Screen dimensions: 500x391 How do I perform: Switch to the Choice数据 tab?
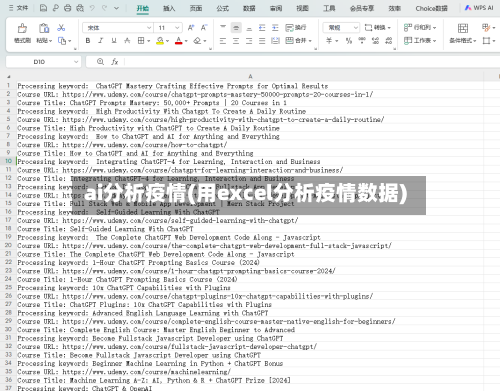pyautogui.click(x=431, y=8)
